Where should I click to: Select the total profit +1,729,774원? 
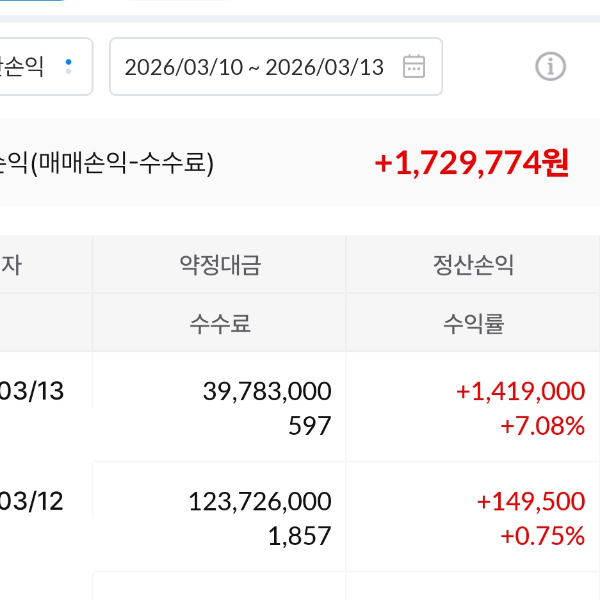point(472,163)
